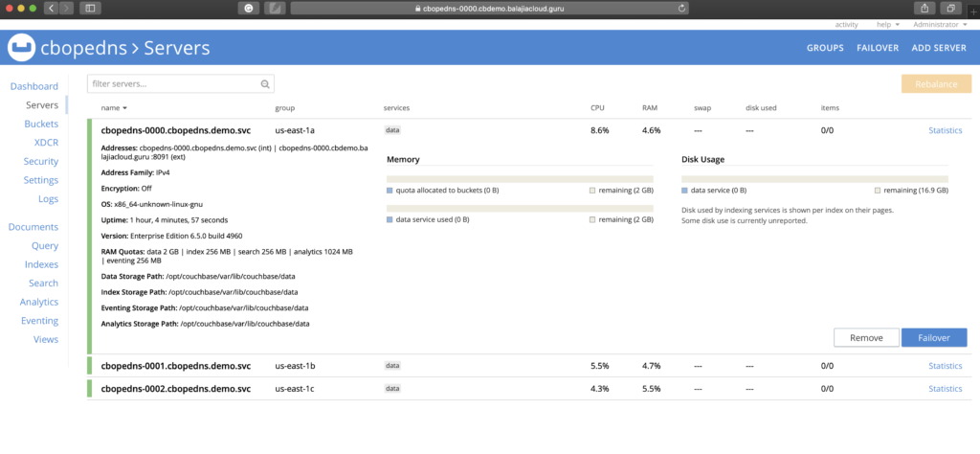Click the filter servers input field
This screenshot has height=454, width=980.
coord(172,84)
